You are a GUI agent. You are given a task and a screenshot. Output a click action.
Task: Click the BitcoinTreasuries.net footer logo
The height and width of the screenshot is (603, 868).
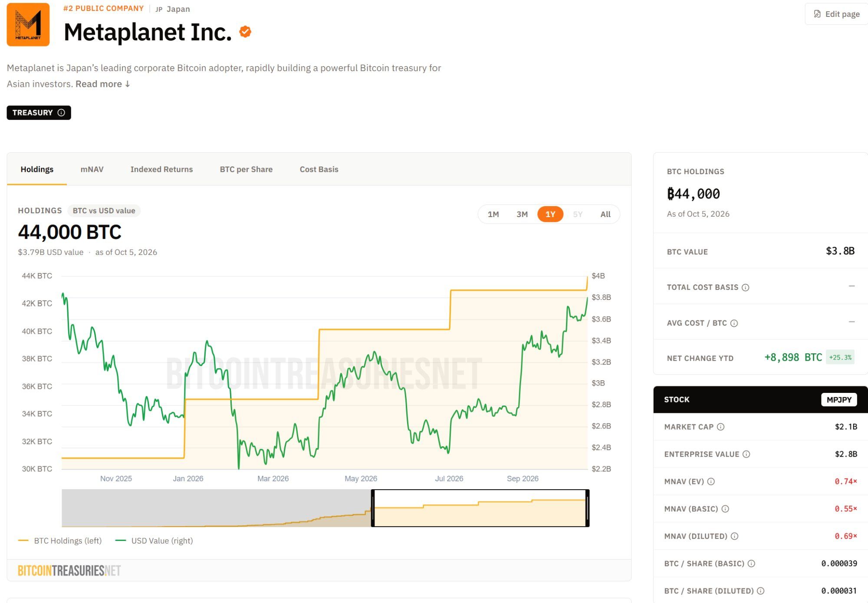coord(69,570)
